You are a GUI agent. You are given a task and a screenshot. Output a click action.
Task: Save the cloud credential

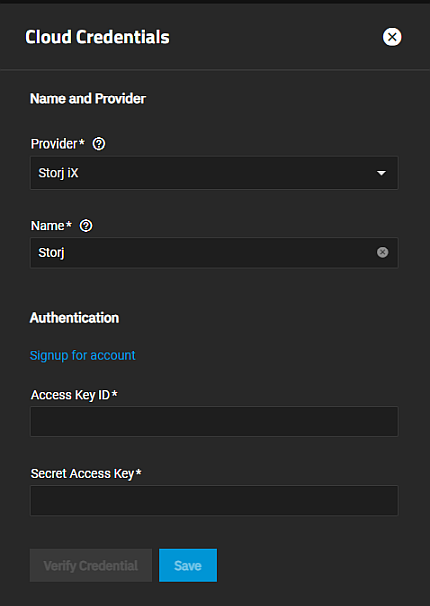point(188,565)
